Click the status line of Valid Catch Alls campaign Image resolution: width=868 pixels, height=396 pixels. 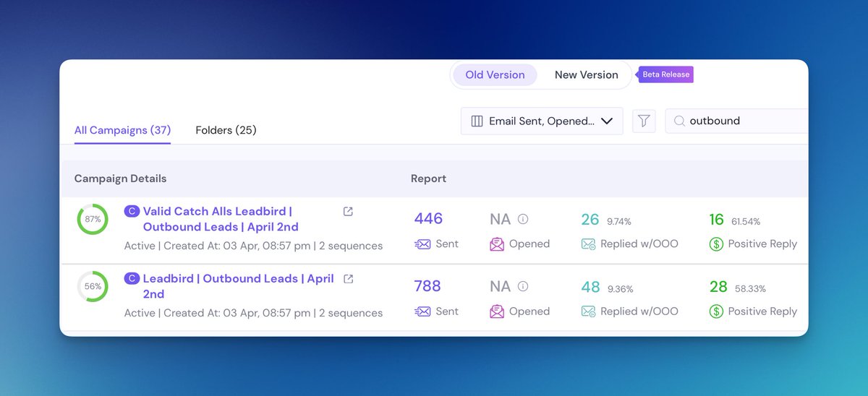tap(253, 246)
